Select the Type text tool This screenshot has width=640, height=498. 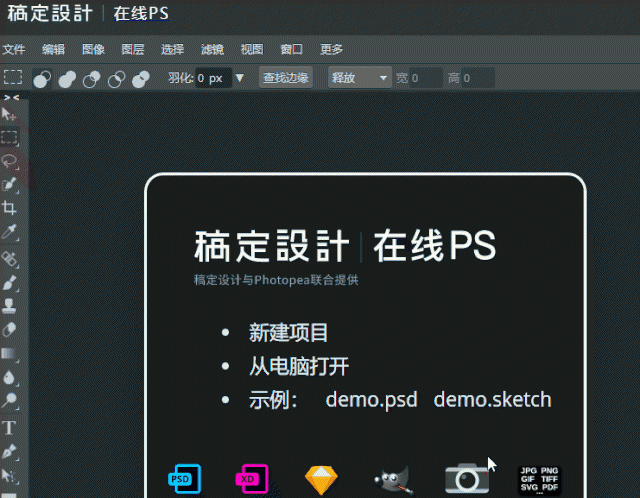(x=9, y=428)
